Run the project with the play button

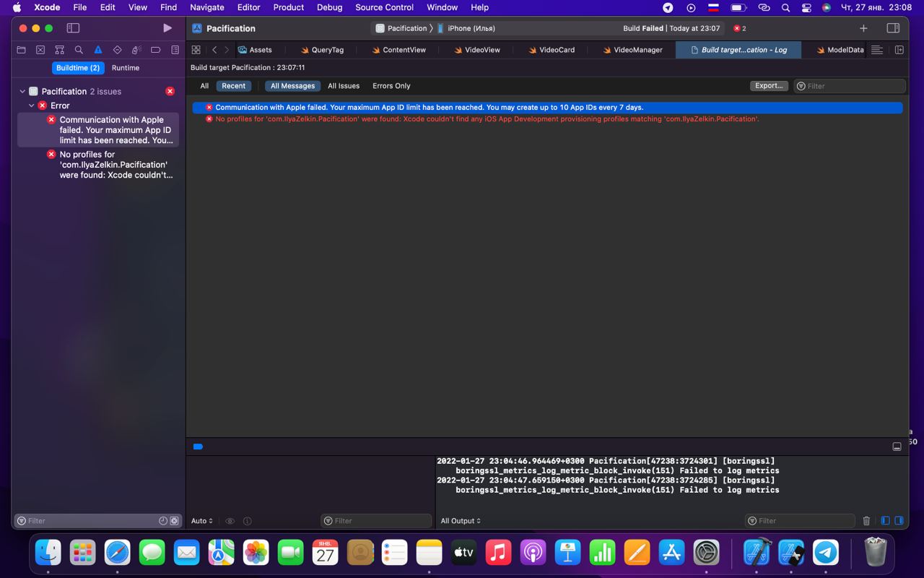pos(167,28)
